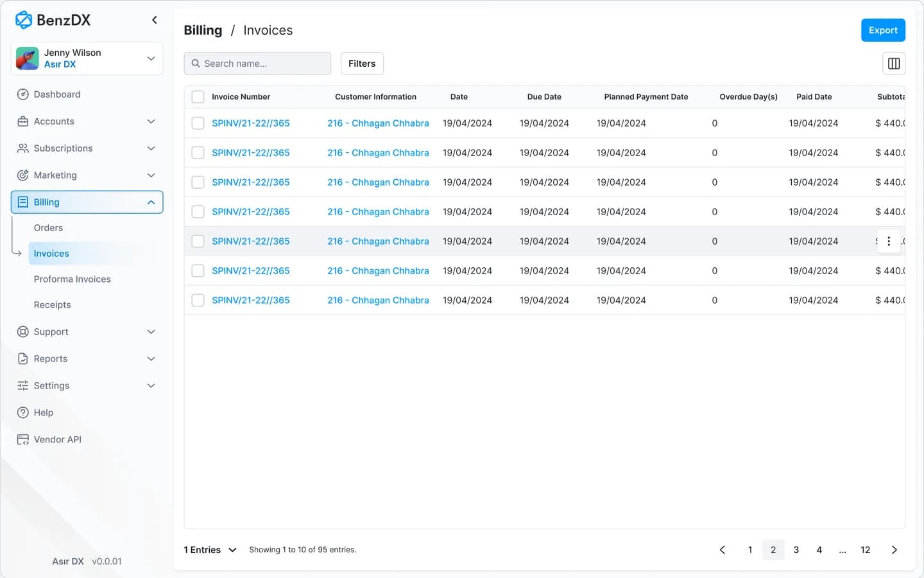
Task: Open the Jenny Wilson account switcher dropdown
Action: (x=87, y=58)
